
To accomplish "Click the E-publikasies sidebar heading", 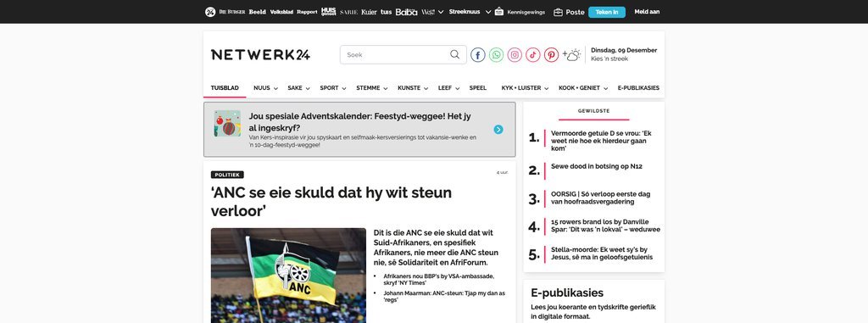I will tap(567, 293).
